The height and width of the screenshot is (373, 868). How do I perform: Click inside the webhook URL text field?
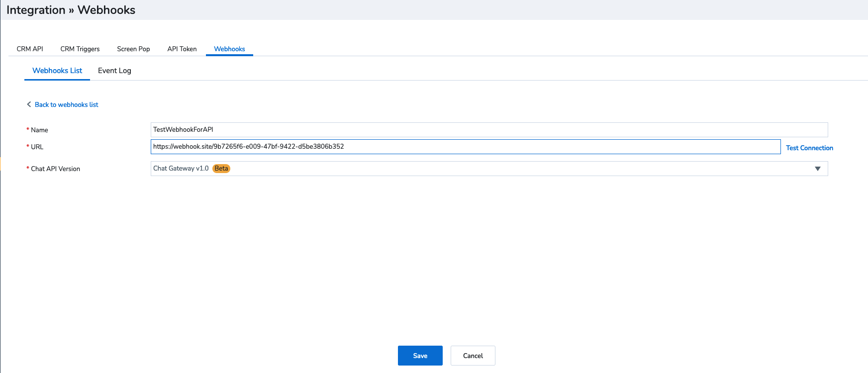point(465,147)
